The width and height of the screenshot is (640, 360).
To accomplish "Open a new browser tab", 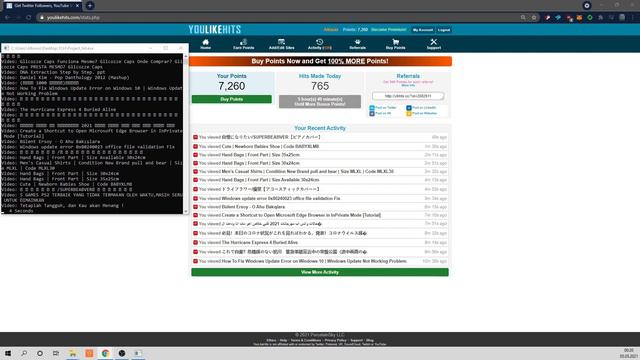I will coord(90,6).
